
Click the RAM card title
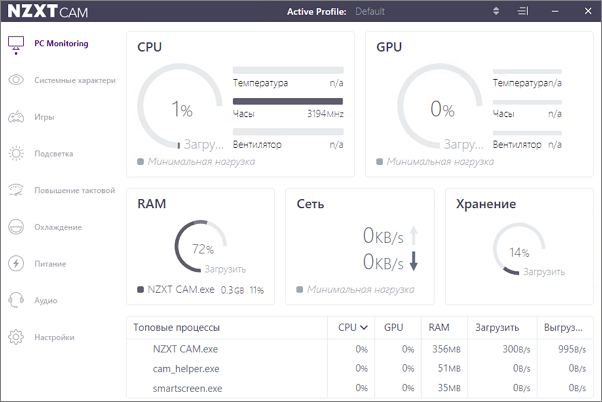pyautogui.click(x=152, y=203)
